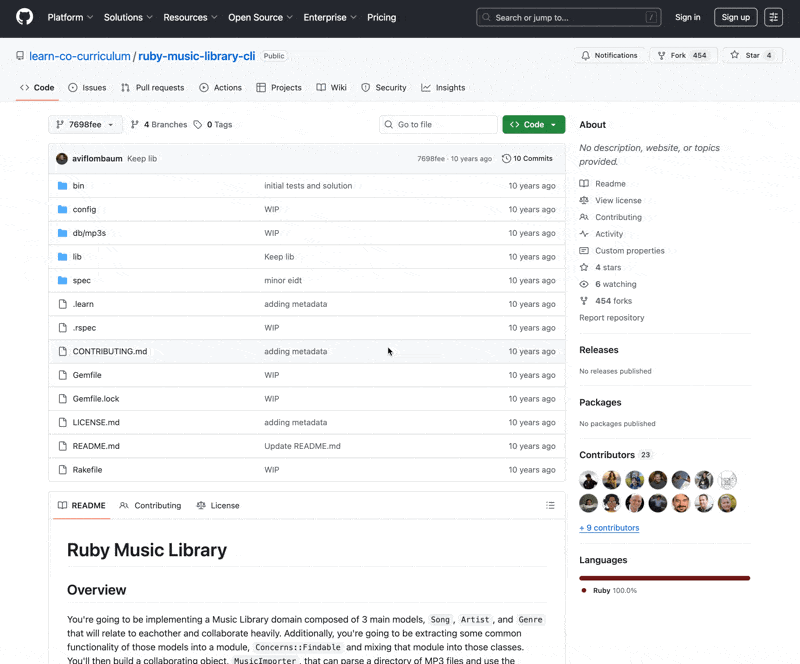Click the last contributor avatar in second row
The image size is (800, 664).
(x=727, y=503)
